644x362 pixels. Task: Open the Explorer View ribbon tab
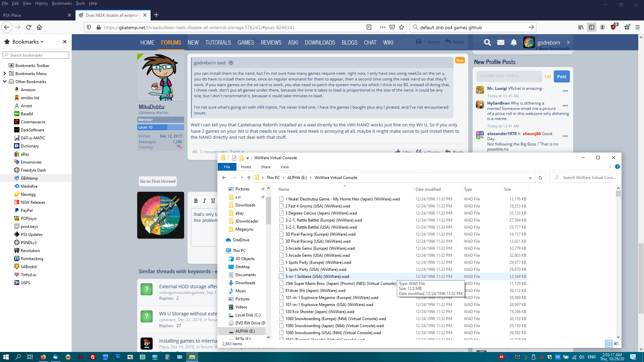tap(284, 167)
